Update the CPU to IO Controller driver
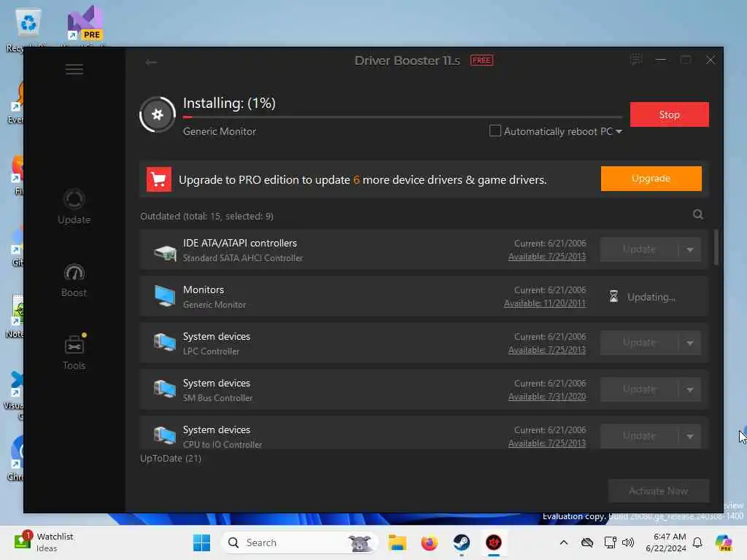The height and width of the screenshot is (560, 747). [639, 436]
